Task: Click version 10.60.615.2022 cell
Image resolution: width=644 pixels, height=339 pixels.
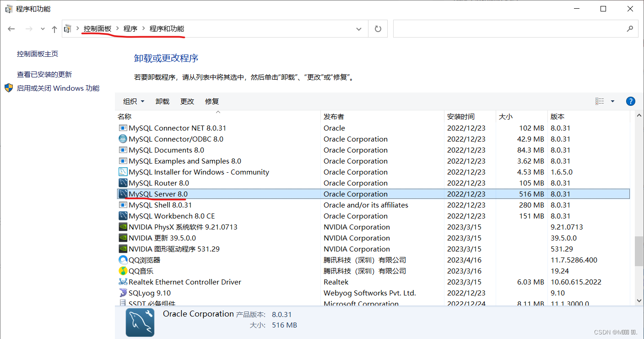Action: pos(576,282)
